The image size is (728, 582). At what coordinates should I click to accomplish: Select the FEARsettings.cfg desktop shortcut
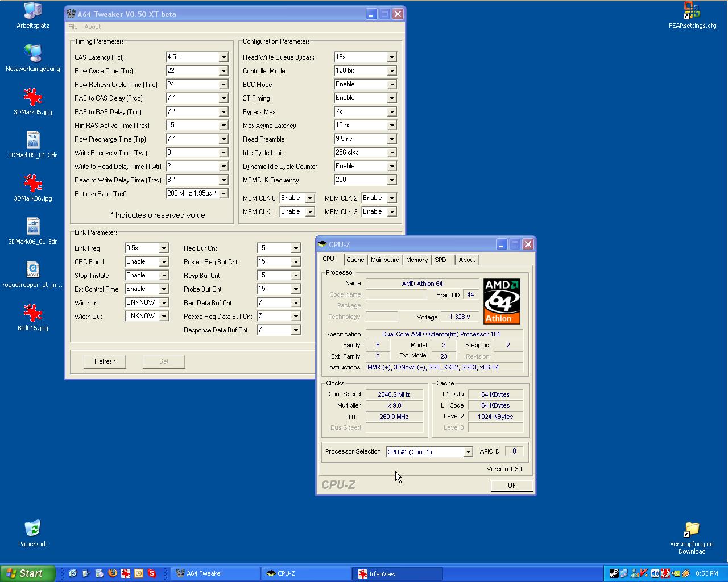692,12
